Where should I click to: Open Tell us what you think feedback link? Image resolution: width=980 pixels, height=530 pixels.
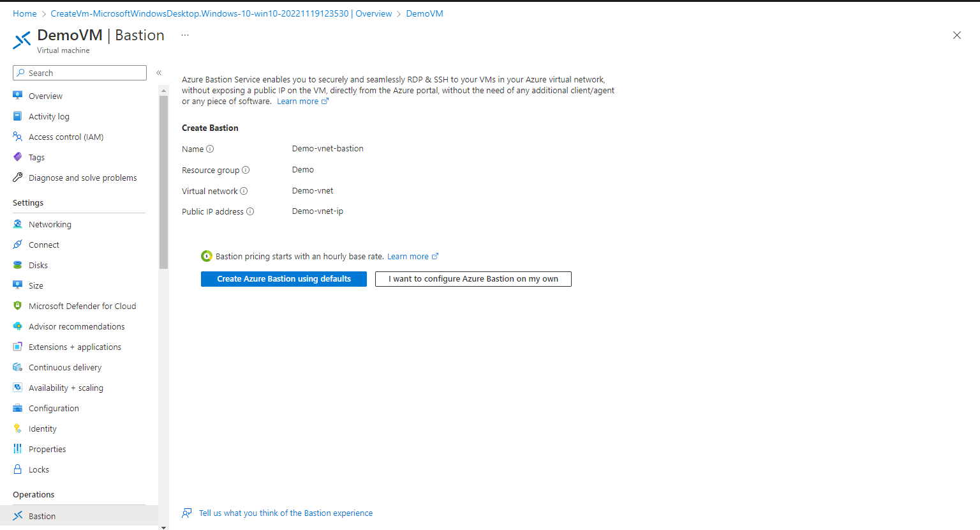pos(286,513)
